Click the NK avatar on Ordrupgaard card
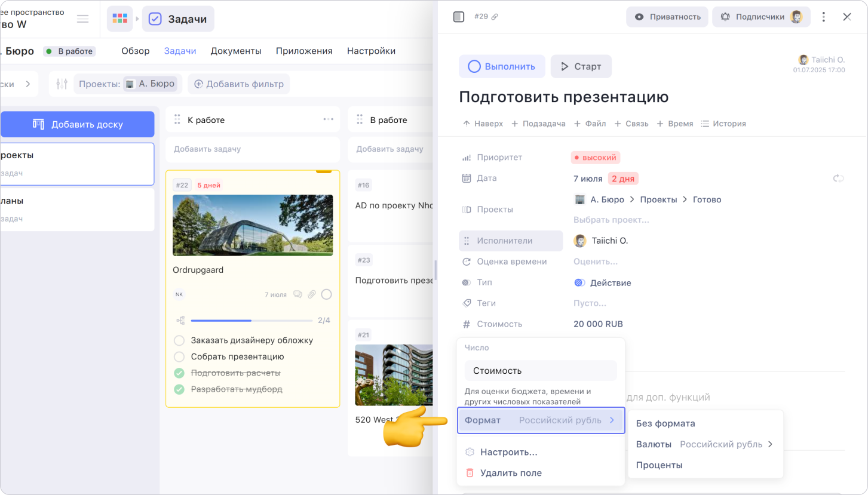Screen dimensions: 868x495 (179, 294)
